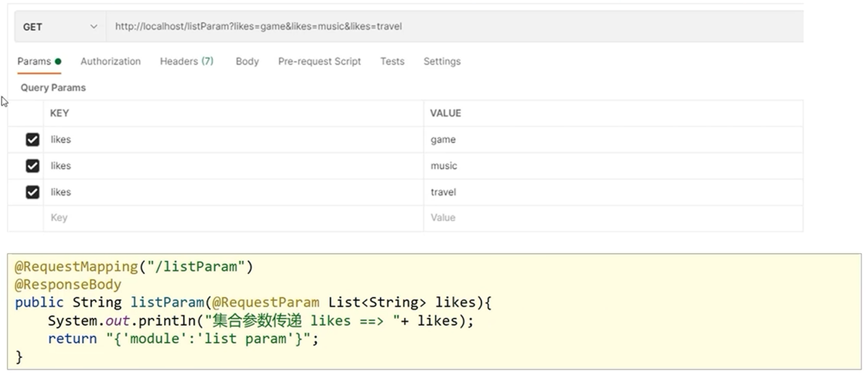This screenshot has width=868, height=374.
Task: Open the Pre-request Script tab
Action: 319,61
